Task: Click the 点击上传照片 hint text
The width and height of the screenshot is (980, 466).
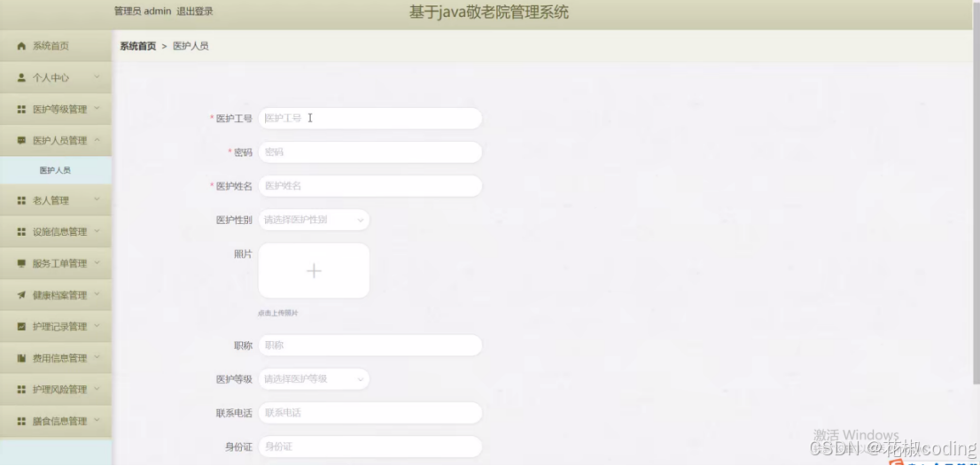Action: click(x=278, y=313)
